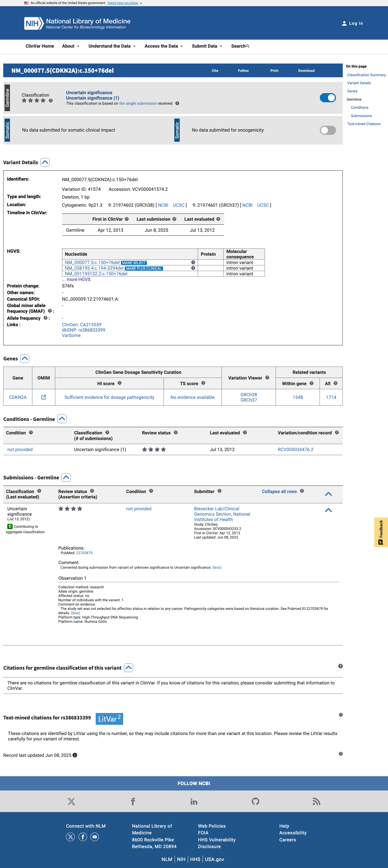Open NCBI X social icon in Follow NCBI
This screenshot has height=868, width=388.
(71, 801)
